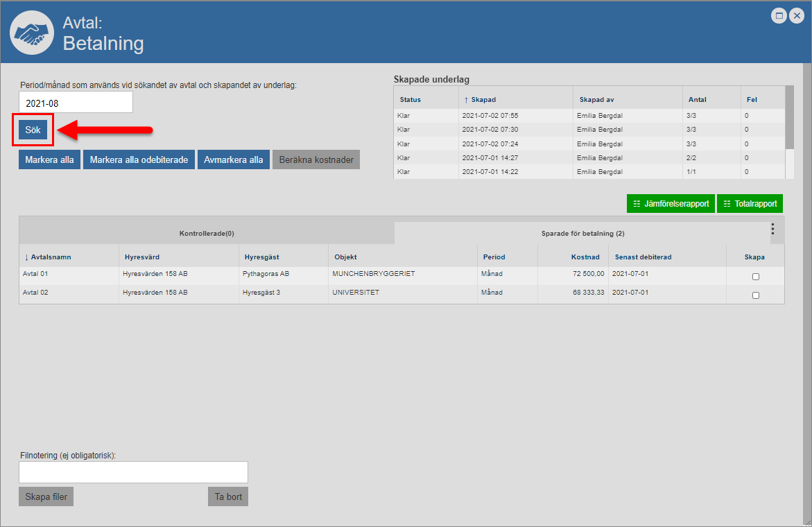Click the Avmarkera alla button
812x527 pixels.
[x=234, y=159]
